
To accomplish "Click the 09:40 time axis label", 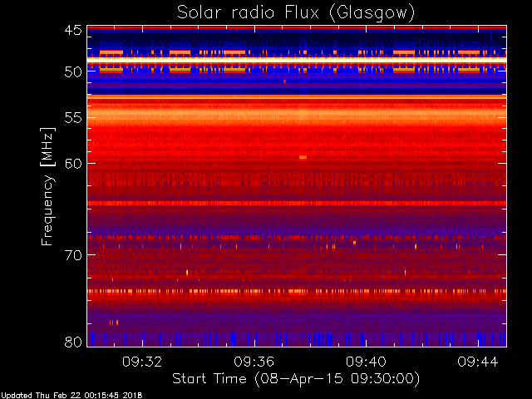I will point(366,362).
